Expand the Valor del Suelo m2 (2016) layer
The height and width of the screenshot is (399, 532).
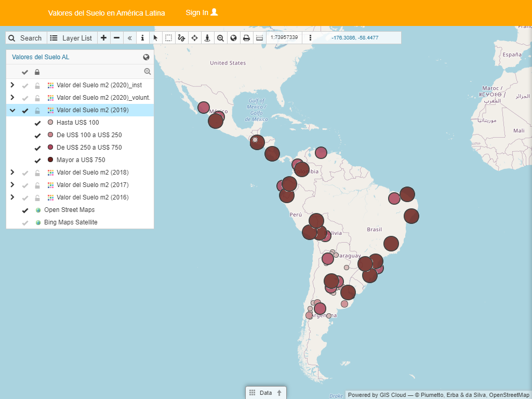point(12,197)
